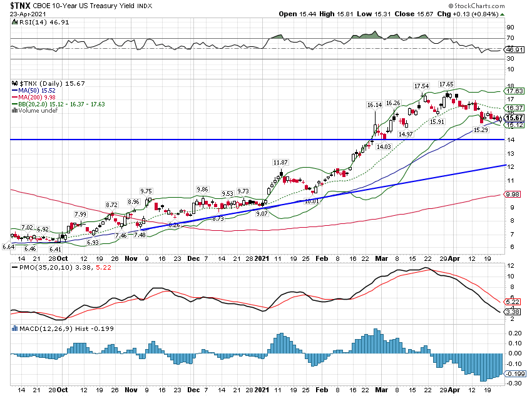532x396 pixels.
Task: Click the bold 15.67 last price axis tag
Action: coord(514,118)
